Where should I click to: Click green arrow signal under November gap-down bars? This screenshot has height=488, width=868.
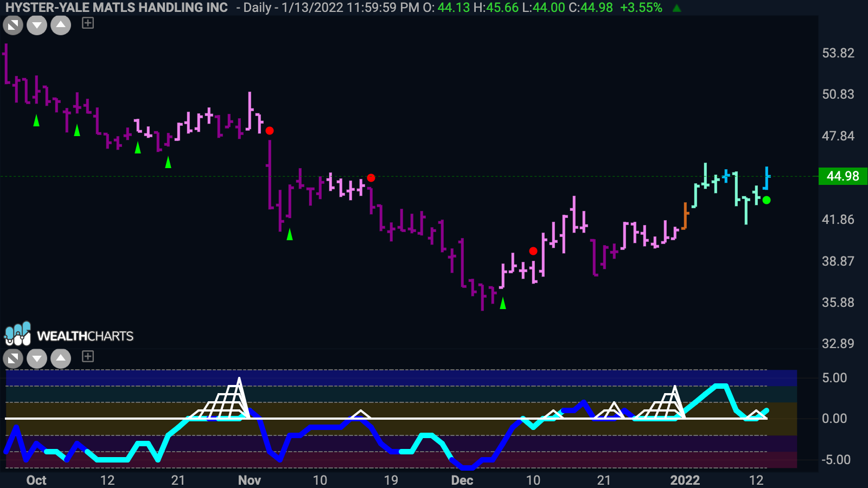click(290, 234)
